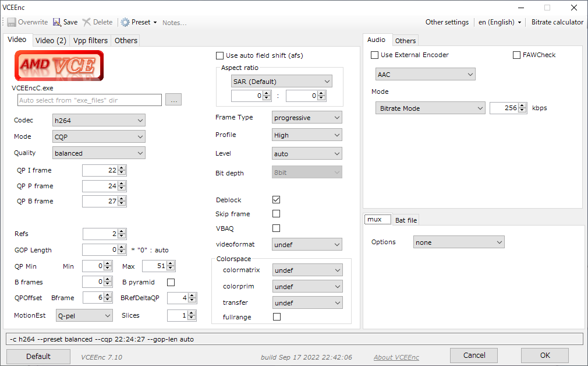Enable the Skip frame checkbox
Image resolution: width=588 pixels, height=366 pixels.
[x=277, y=213]
